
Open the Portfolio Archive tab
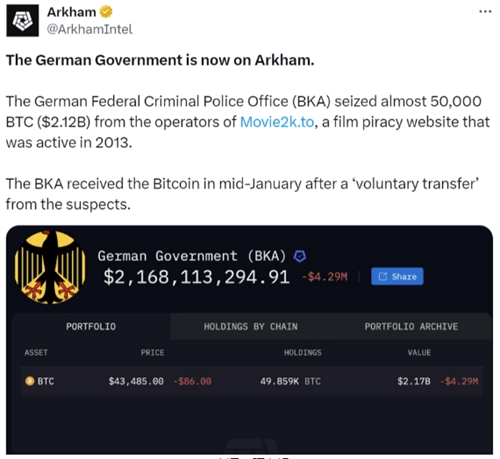(x=411, y=326)
